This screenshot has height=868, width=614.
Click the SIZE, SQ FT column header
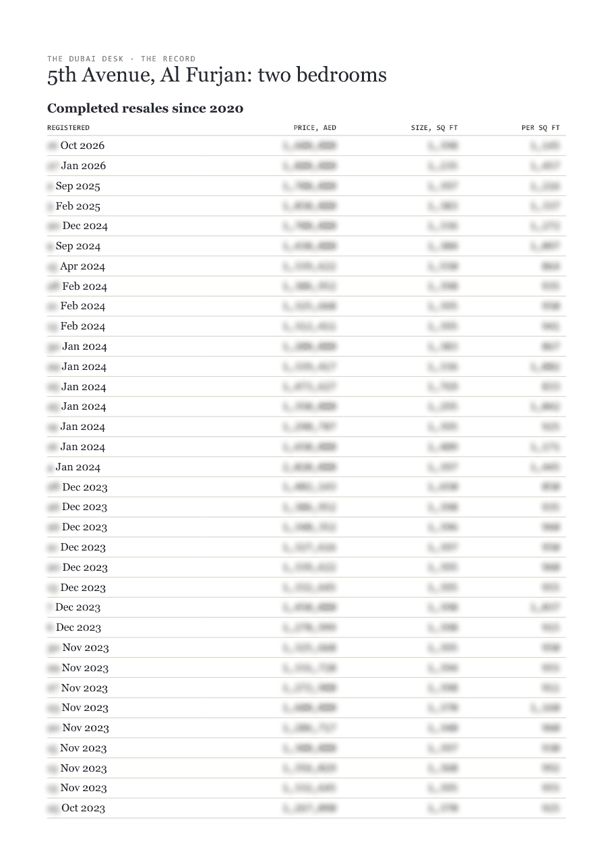pos(434,127)
